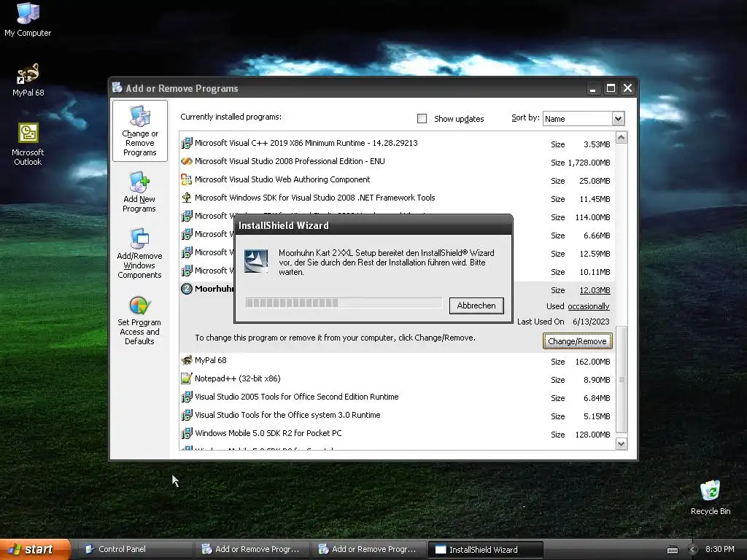Select Windows Mobile 5.0 SDK R2 for Pocket PC
Screen dimensions: 747x560
[x=268, y=433]
